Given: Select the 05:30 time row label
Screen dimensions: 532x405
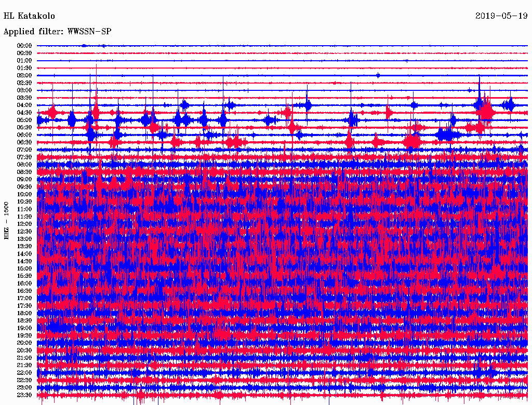Looking at the screenshot, I should [24, 128].
